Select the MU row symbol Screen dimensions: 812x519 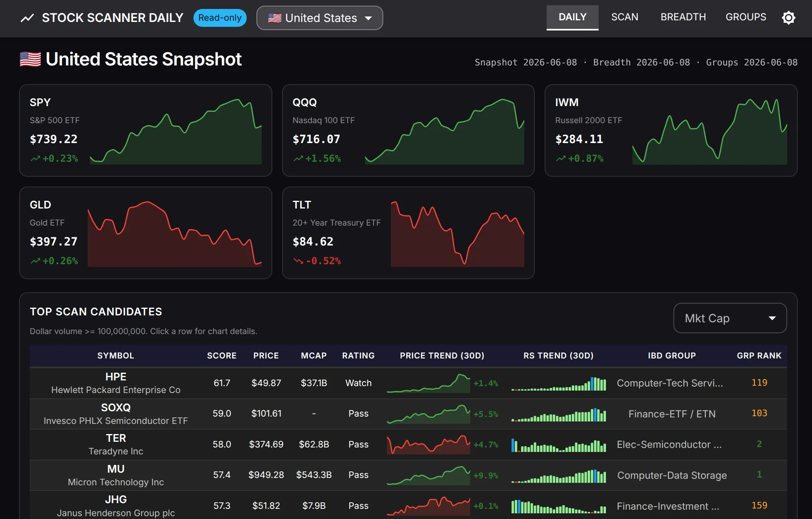tap(116, 469)
